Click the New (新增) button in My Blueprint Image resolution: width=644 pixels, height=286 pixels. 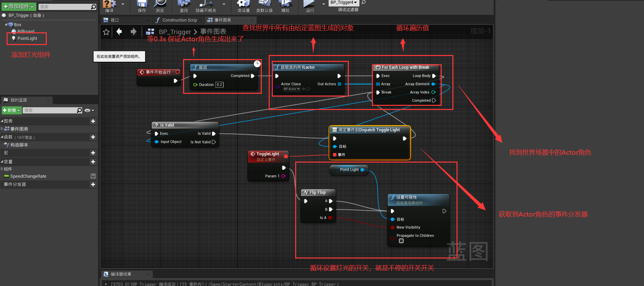tap(12, 110)
